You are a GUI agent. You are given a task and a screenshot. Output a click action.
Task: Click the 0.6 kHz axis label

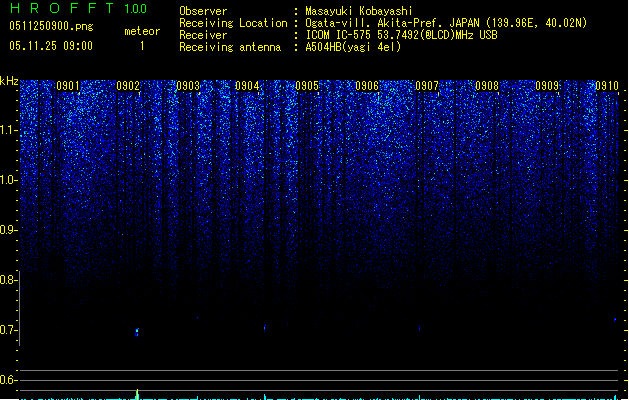(8, 380)
